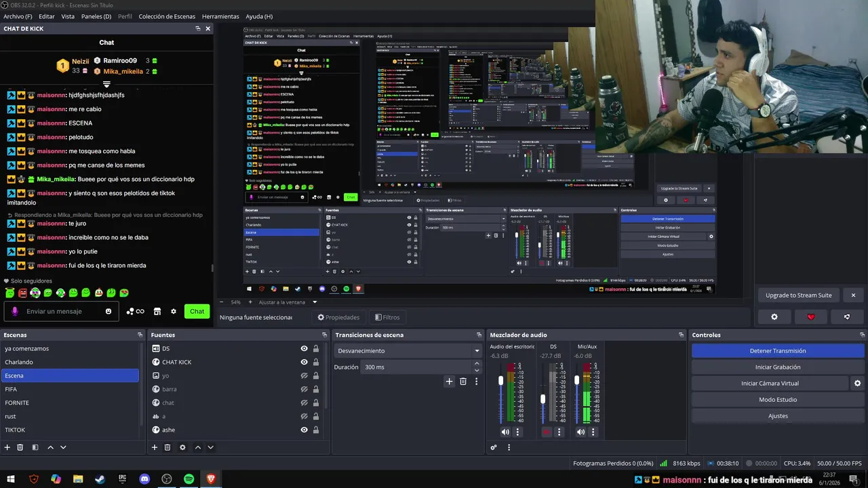Viewport: 868px width, 488px height.
Task: Move source up in Fuentes toolbar
Action: coord(198,447)
